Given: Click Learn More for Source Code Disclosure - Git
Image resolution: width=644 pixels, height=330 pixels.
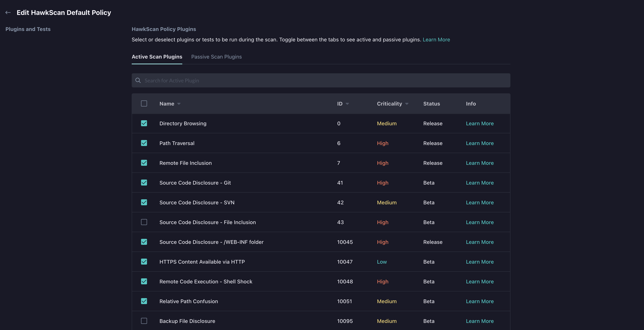Looking at the screenshot, I should click(x=480, y=183).
